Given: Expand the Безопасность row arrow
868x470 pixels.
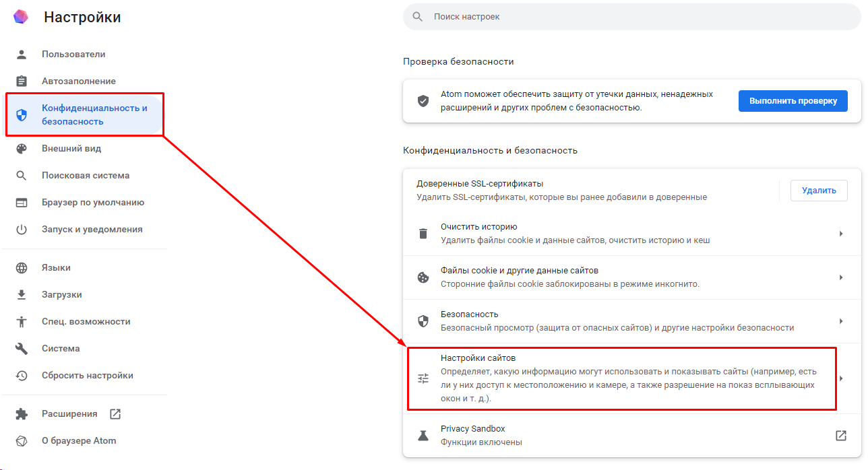Looking at the screenshot, I should tap(841, 321).
